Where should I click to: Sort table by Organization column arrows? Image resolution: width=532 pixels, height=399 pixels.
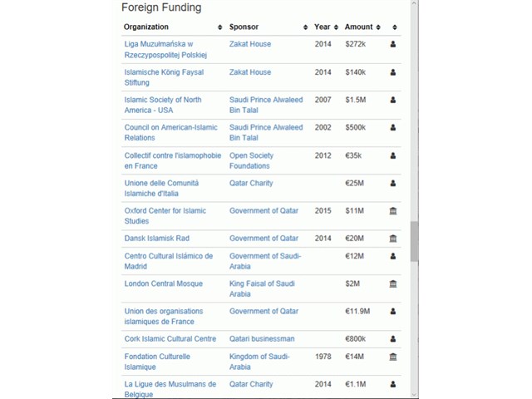(x=219, y=27)
